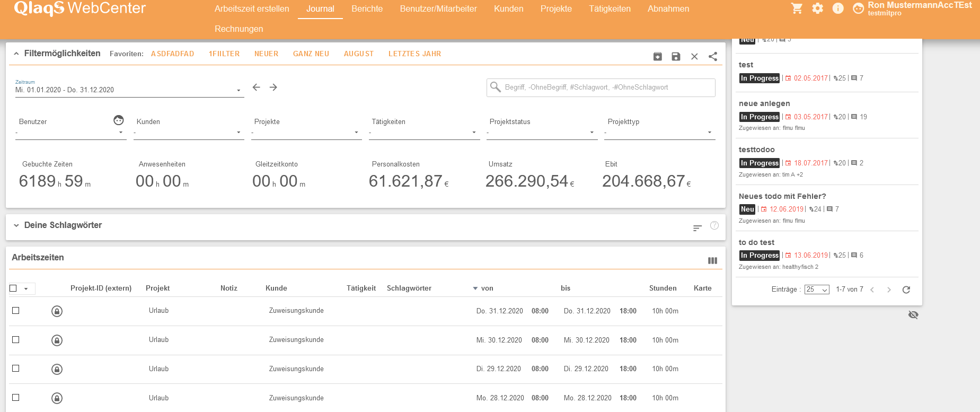
Task: Click lock icon of Mo. 28.12.2020 row
Action: [x=57, y=398]
